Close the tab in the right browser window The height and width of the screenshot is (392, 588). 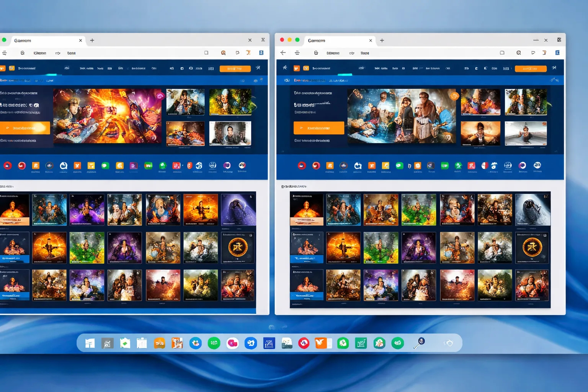(371, 41)
